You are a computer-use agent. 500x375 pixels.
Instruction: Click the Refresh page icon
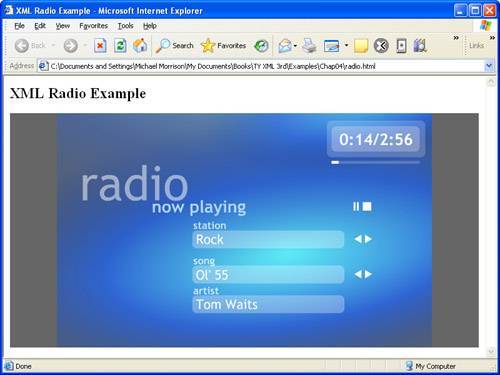point(120,46)
